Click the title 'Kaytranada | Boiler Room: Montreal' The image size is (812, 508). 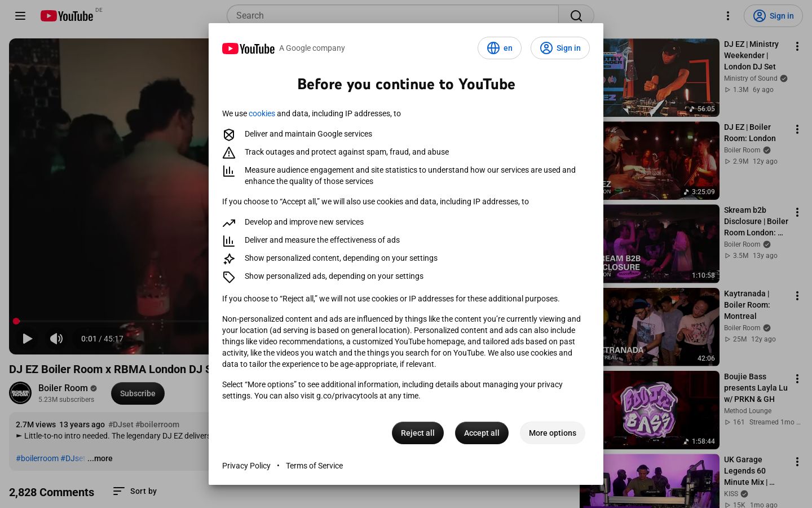[x=747, y=305]
